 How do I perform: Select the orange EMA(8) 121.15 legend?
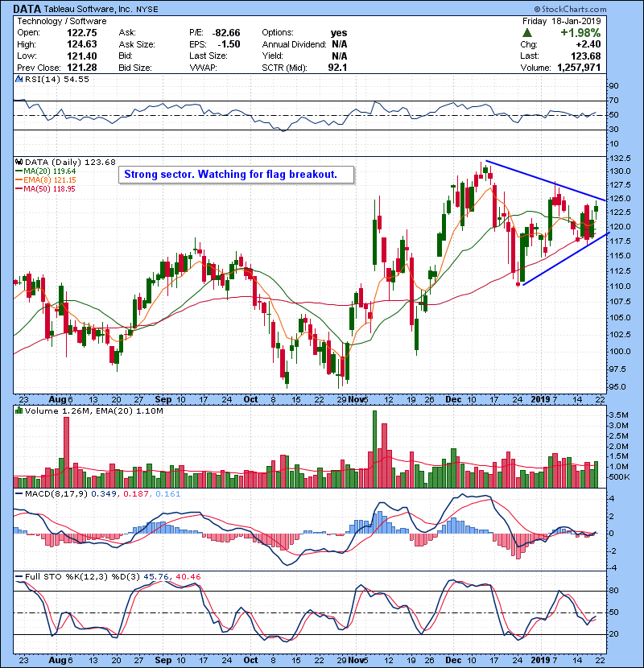coord(46,180)
